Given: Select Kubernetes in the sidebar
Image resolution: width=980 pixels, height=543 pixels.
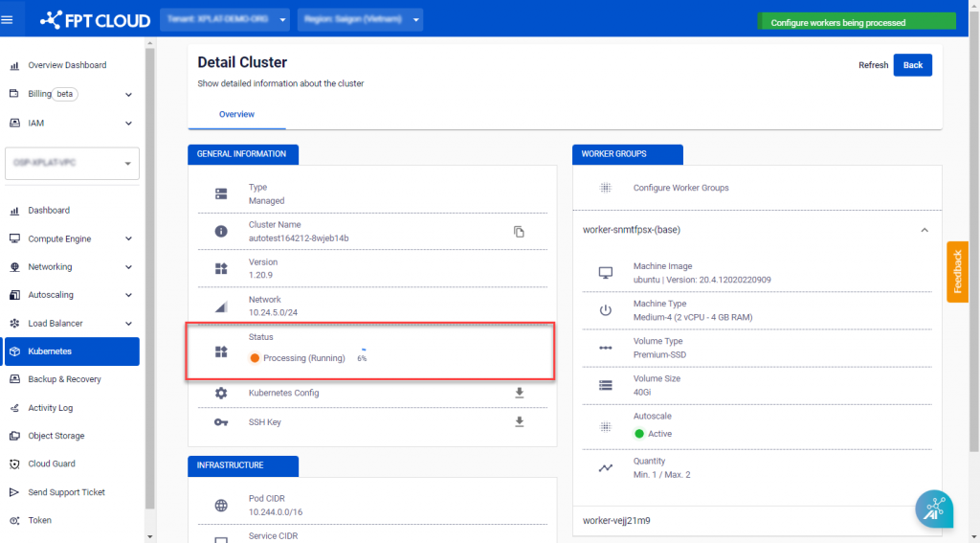Looking at the screenshot, I should pos(50,351).
